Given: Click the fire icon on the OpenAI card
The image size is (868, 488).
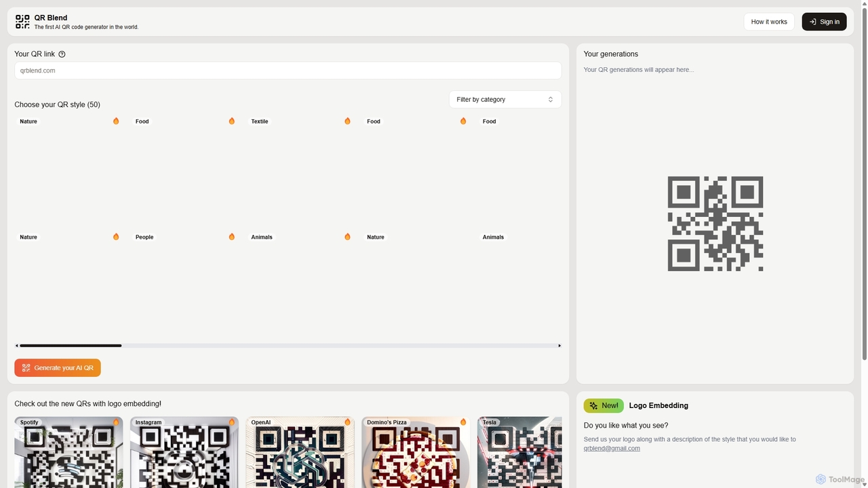Looking at the screenshot, I should 347,422.
